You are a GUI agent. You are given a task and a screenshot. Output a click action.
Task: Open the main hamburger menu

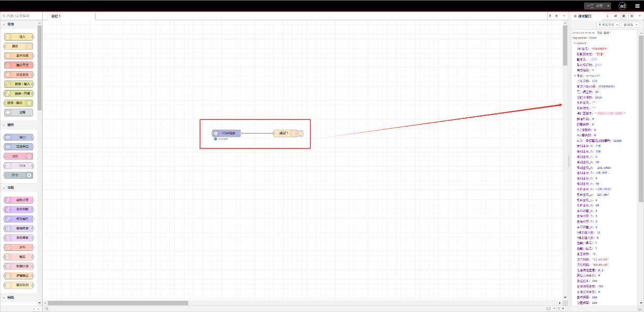pyautogui.click(x=637, y=6)
